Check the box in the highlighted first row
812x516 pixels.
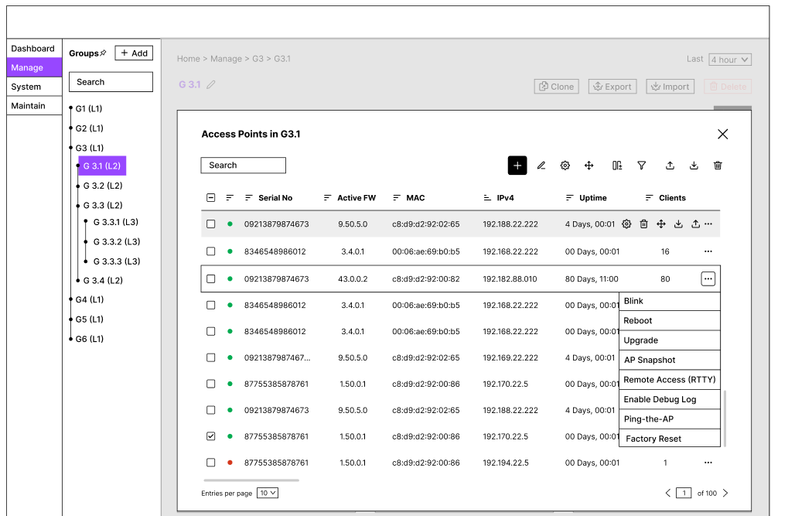[211, 224]
